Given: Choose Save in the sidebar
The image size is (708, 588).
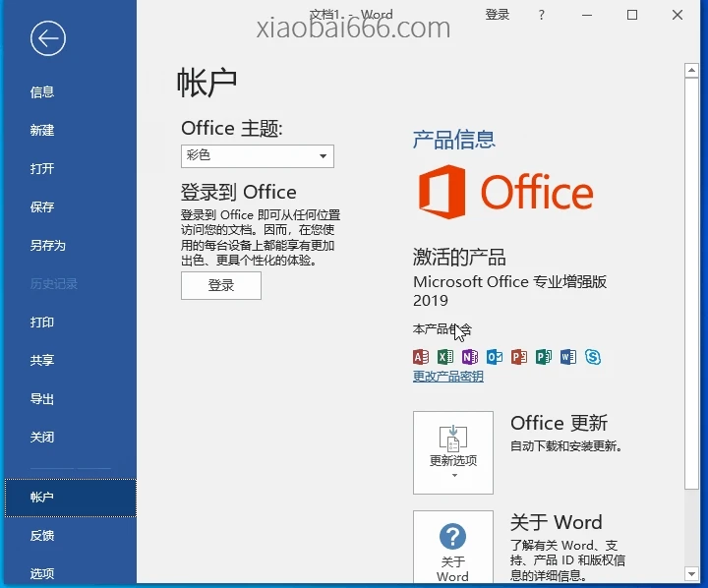Looking at the screenshot, I should pyautogui.click(x=70, y=207).
